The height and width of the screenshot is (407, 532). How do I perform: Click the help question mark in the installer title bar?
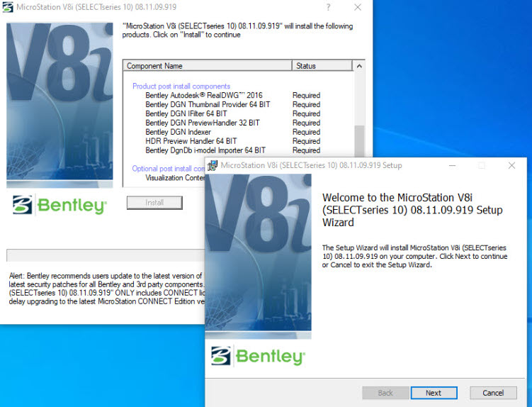point(328,7)
